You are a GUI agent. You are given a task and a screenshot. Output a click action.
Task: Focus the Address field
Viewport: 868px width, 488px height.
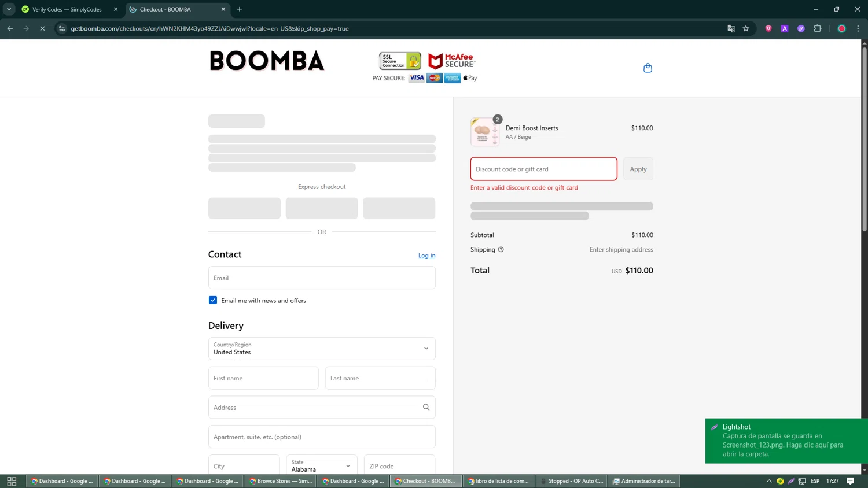(x=322, y=407)
